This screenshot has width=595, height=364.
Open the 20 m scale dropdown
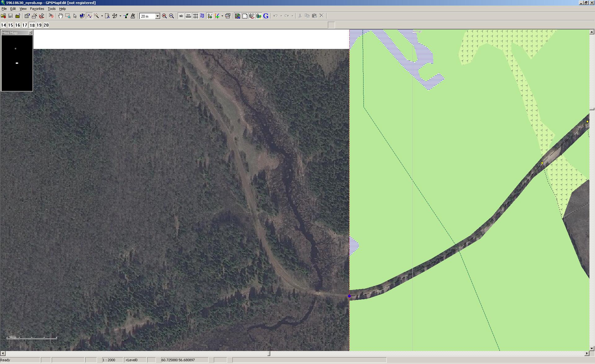tap(157, 16)
